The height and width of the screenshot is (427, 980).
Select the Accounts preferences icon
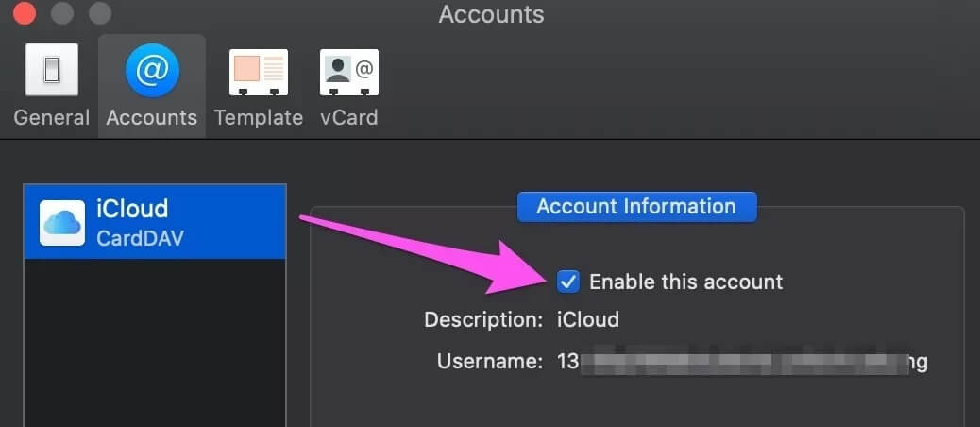152,71
